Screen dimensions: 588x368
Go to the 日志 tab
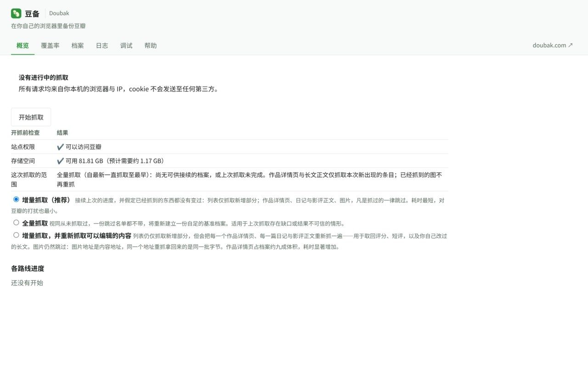click(x=102, y=46)
